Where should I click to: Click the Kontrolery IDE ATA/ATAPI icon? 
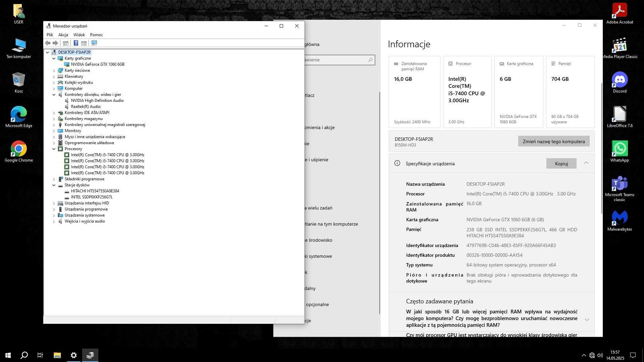click(x=60, y=113)
